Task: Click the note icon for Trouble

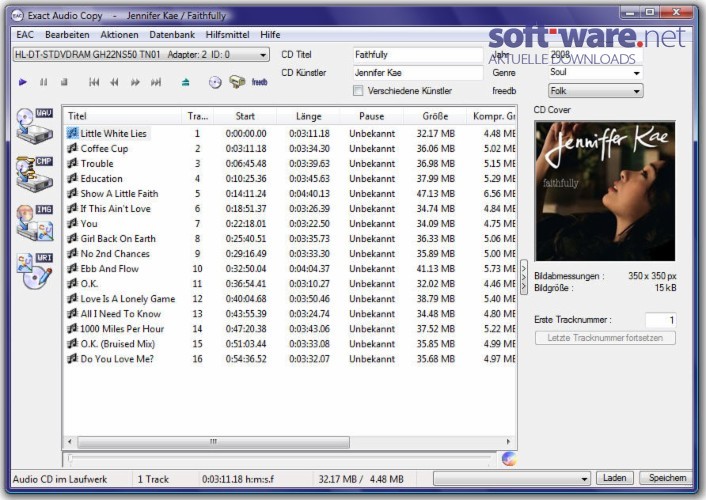Action: click(72, 163)
